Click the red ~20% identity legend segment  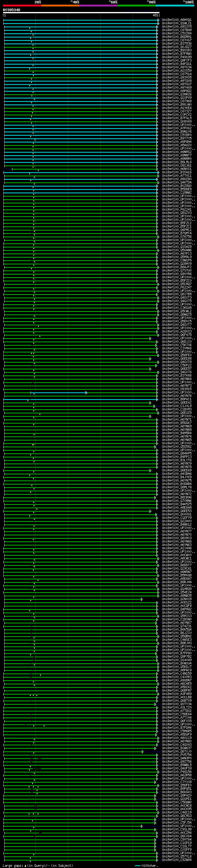[x=22, y=6]
